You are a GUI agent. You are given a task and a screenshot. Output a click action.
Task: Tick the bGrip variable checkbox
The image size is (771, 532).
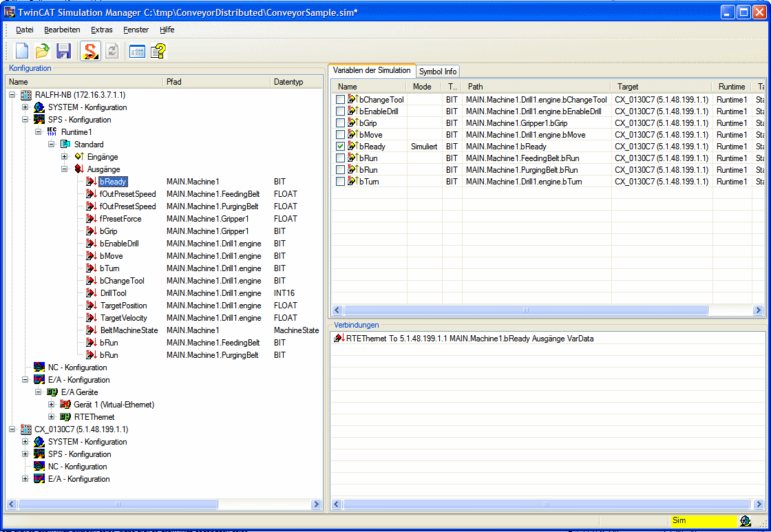pos(340,123)
